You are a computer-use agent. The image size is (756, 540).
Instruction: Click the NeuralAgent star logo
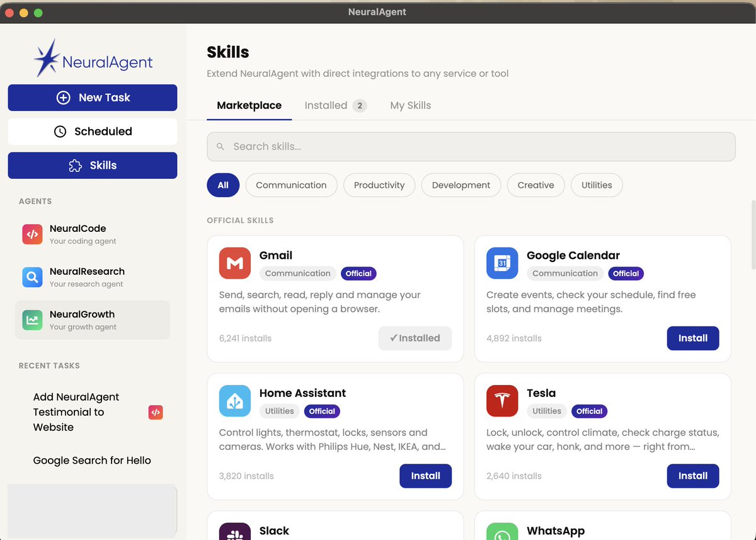45,58
